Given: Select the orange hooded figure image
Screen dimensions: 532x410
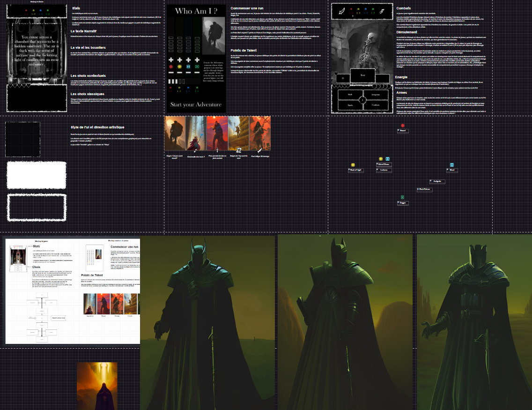Looking at the screenshot, I should pyautogui.click(x=97, y=386).
